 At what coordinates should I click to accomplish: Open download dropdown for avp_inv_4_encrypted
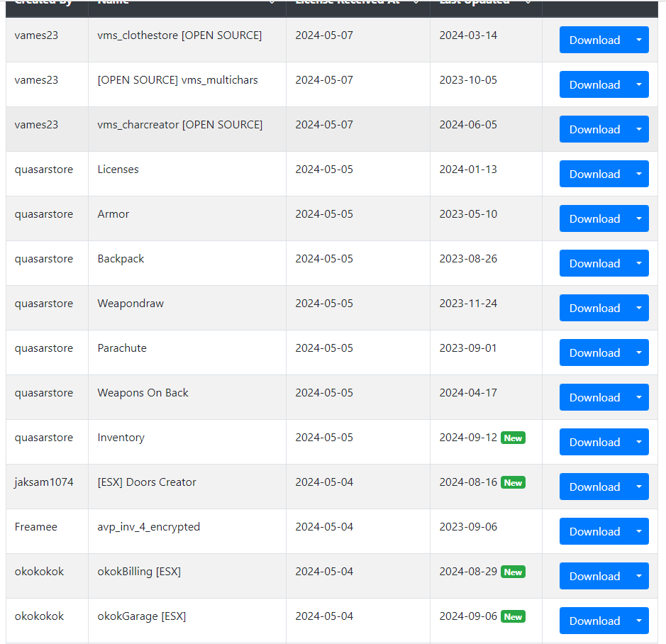pyautogui.click(x=639, y=531)
